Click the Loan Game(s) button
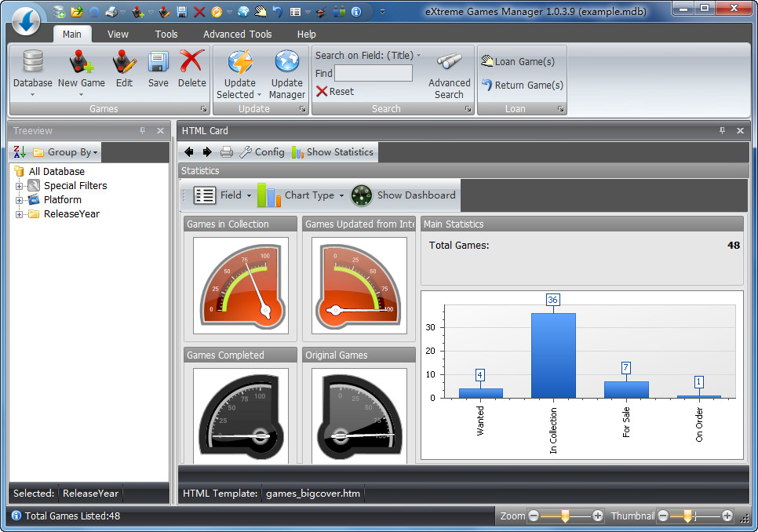758x532 pixels. 518,61
